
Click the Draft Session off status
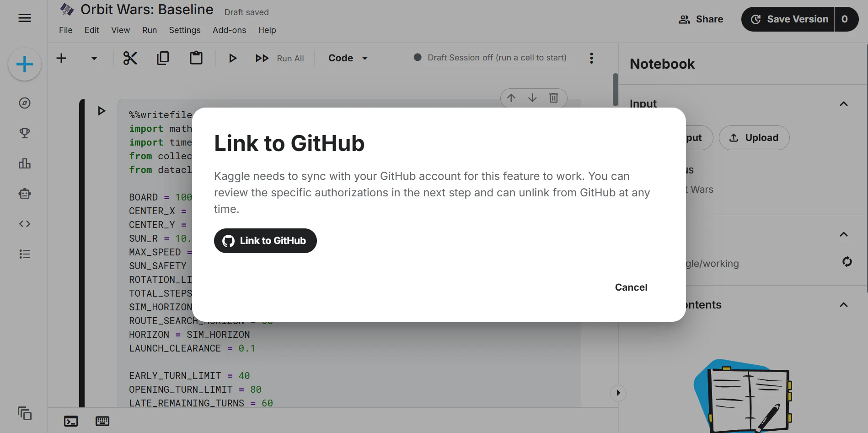point(490,58)
